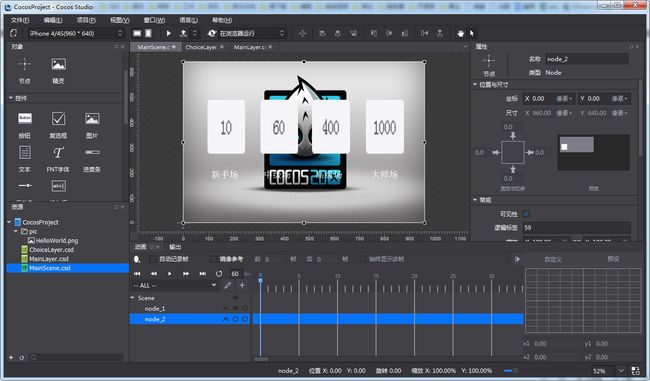Select ChoiceLayer.csd in the resources tree

coord(51,250)
